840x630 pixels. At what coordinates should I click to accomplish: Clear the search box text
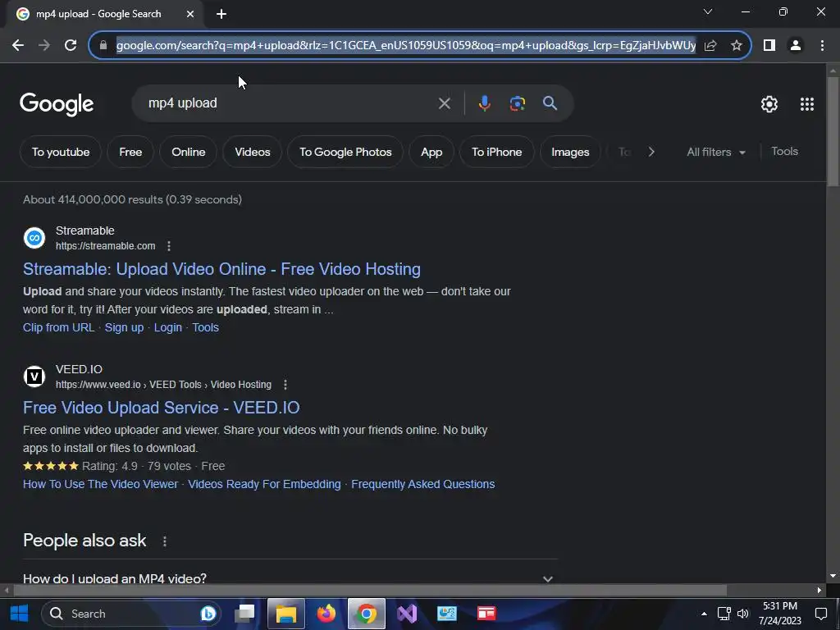tap(444, 103)
